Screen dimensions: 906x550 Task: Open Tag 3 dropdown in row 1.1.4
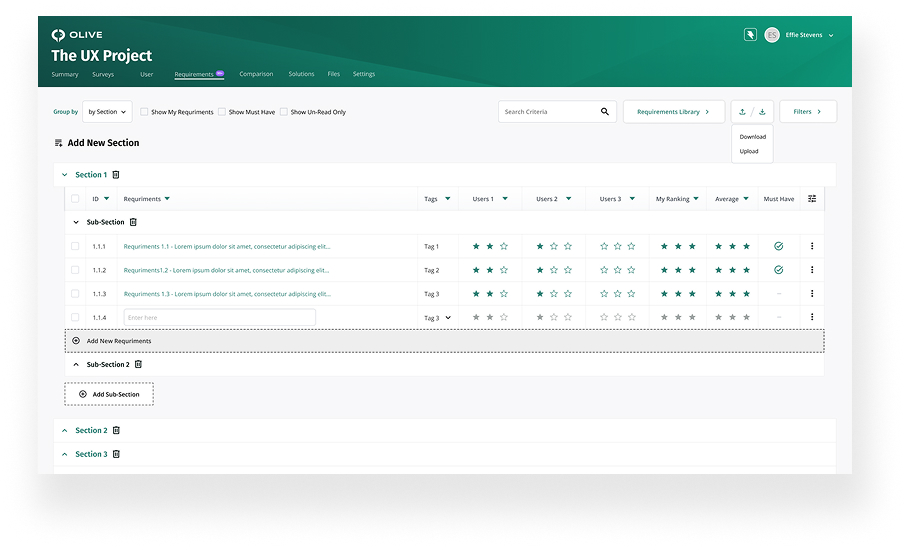(x=448, y=318)
